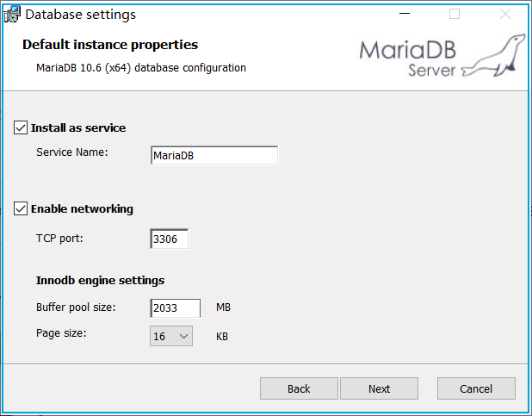The image size is (532, 416).
Task: Click the 'TCP port:' label
Action: click(59, 239)
